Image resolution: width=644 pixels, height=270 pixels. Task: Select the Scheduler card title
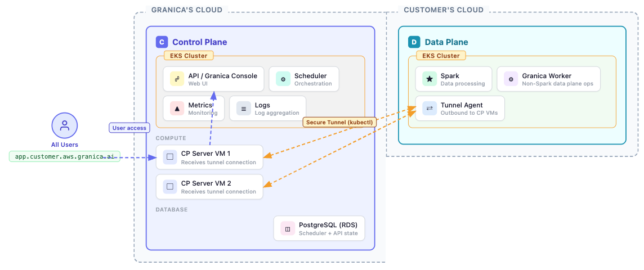pos(311,76)
